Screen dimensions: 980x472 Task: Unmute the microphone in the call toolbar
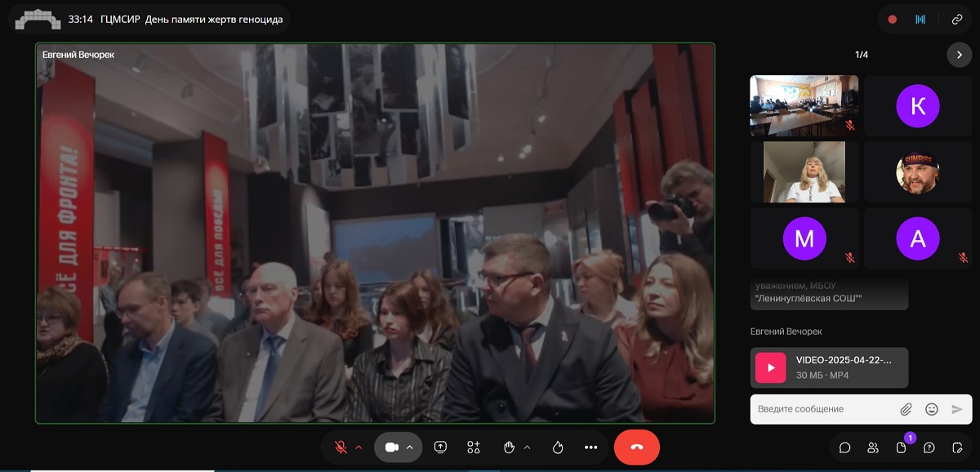341,448
